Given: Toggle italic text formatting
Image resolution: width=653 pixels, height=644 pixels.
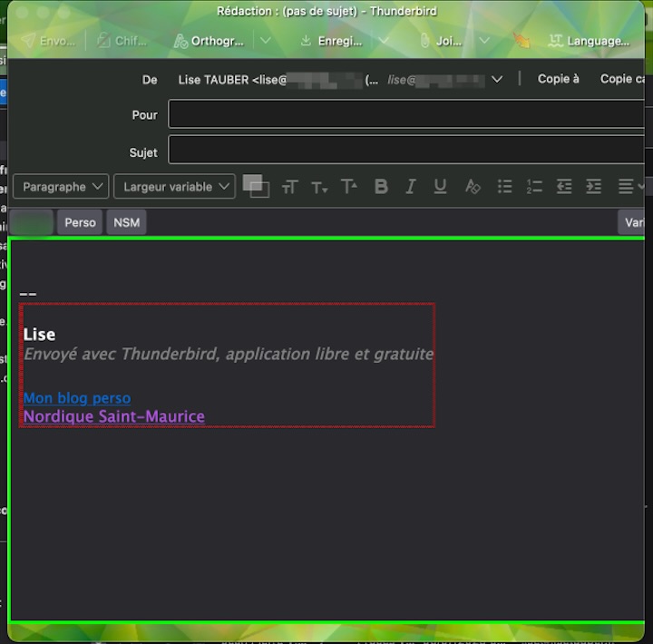Looking at the screenshot, I should (x=410, y=186).
